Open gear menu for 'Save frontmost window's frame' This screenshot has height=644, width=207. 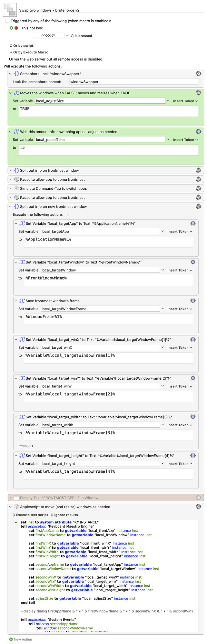click(x=193, y=300)
